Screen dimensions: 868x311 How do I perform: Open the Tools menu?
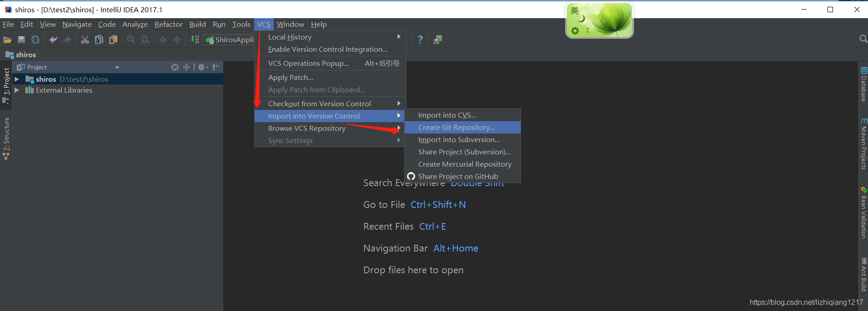coord(241,24)
